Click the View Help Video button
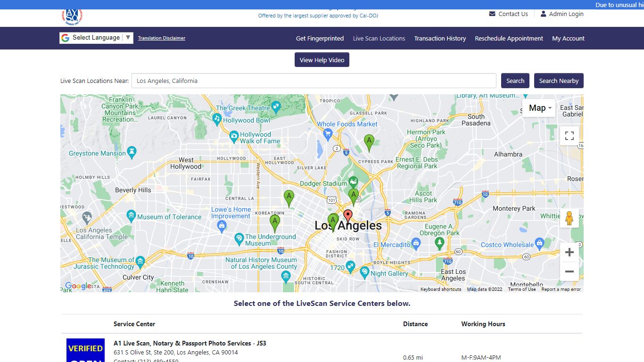This screenshot has height=362, width=644. click(322, 60)
